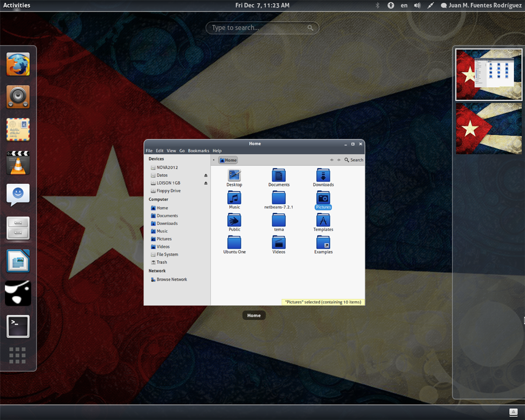This screenshot has height=420, width=525.
Task: Open the Terminal from the dash
Action: coord(18,326)
